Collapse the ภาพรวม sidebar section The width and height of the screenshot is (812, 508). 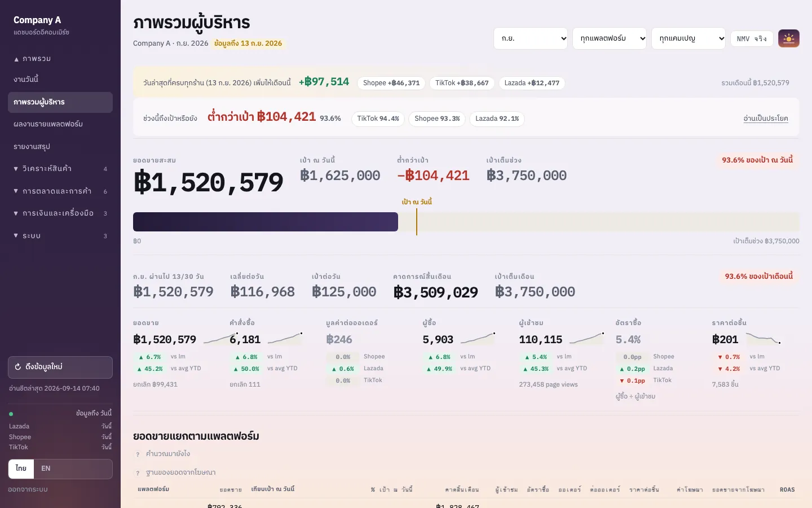60,59
